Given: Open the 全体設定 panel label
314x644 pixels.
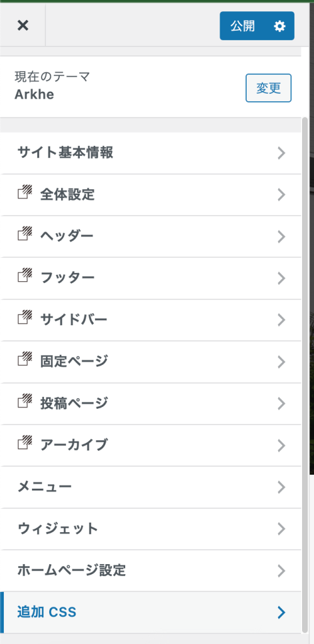Looking at the screenshot, I should click(67, 195).
